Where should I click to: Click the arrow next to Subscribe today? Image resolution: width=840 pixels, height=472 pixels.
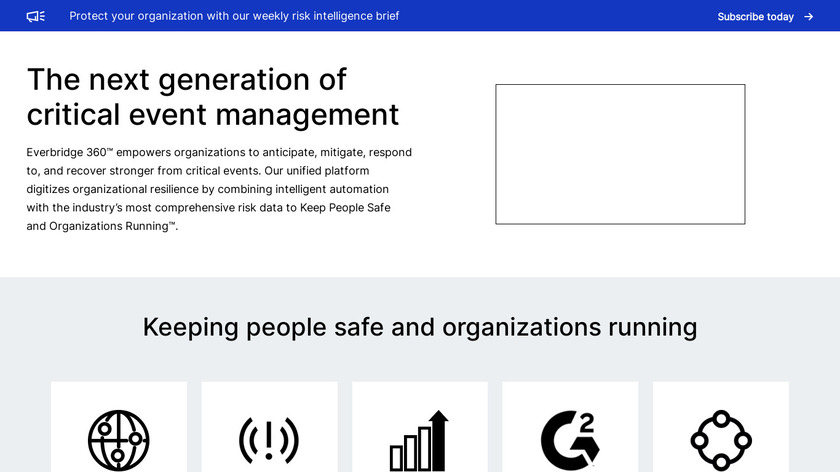click(808, 17)
